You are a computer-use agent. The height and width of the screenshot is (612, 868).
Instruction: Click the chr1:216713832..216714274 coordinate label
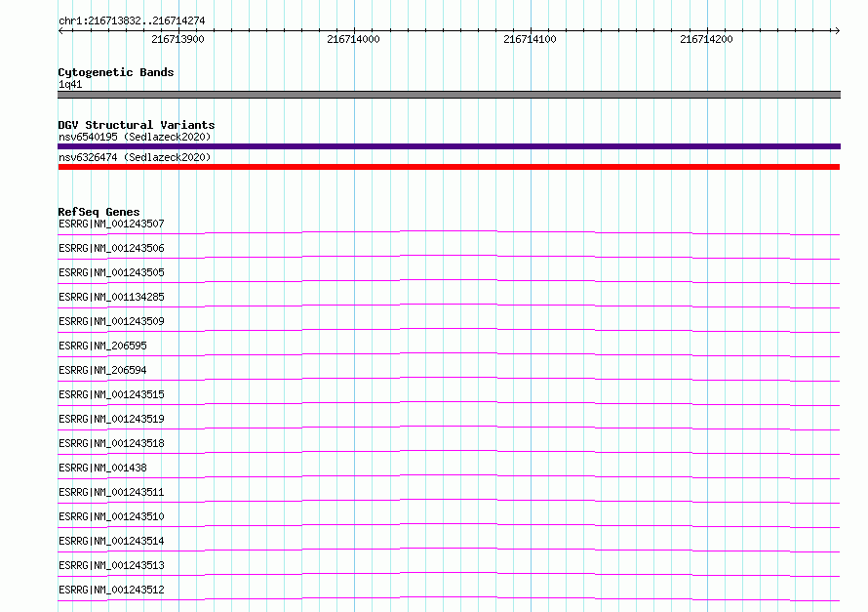132,20
